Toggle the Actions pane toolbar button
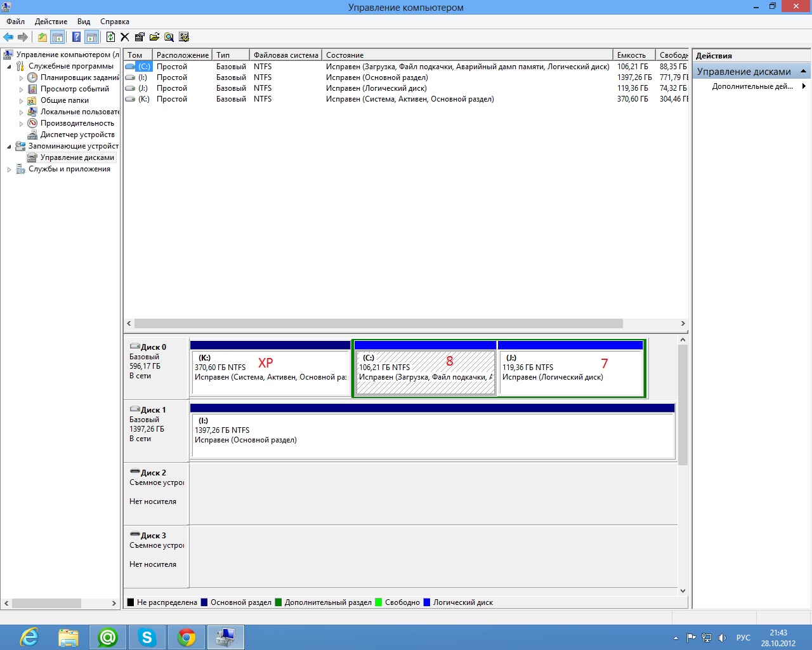The image size is (812, 650). [92, 37]
